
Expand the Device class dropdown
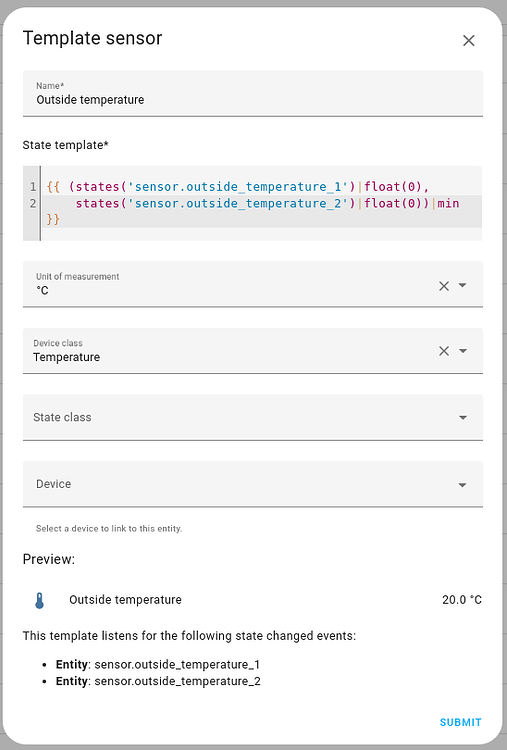point(463,351)
